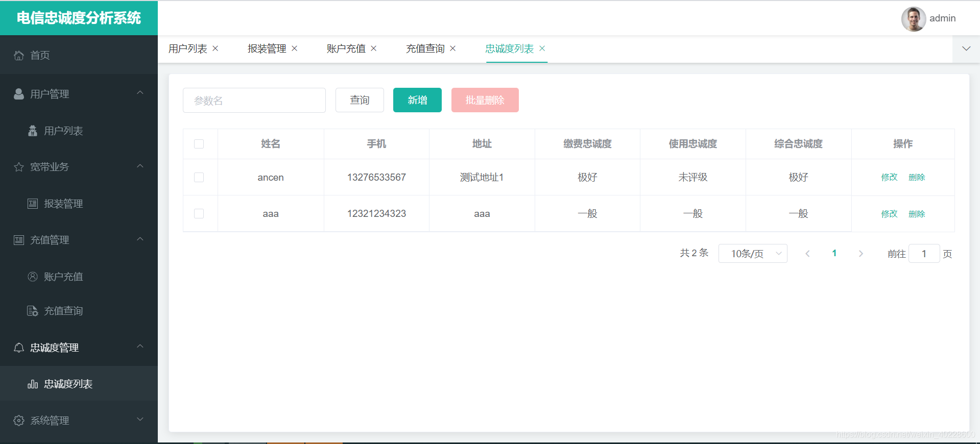Select the 忠诚度列表 tab
Screen dimensions: 980x444
[x=510, y=48]
